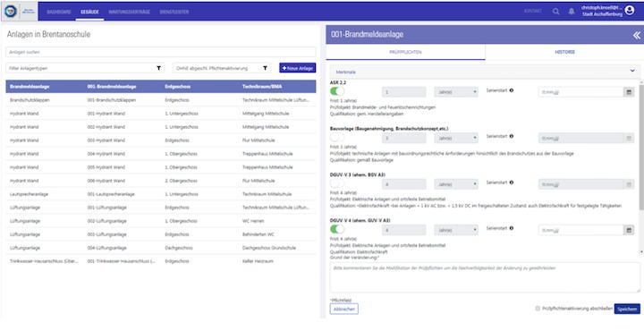Screen dimensions: 644x331
Task: Open Kontakt link in header
Action: [533, 11]
